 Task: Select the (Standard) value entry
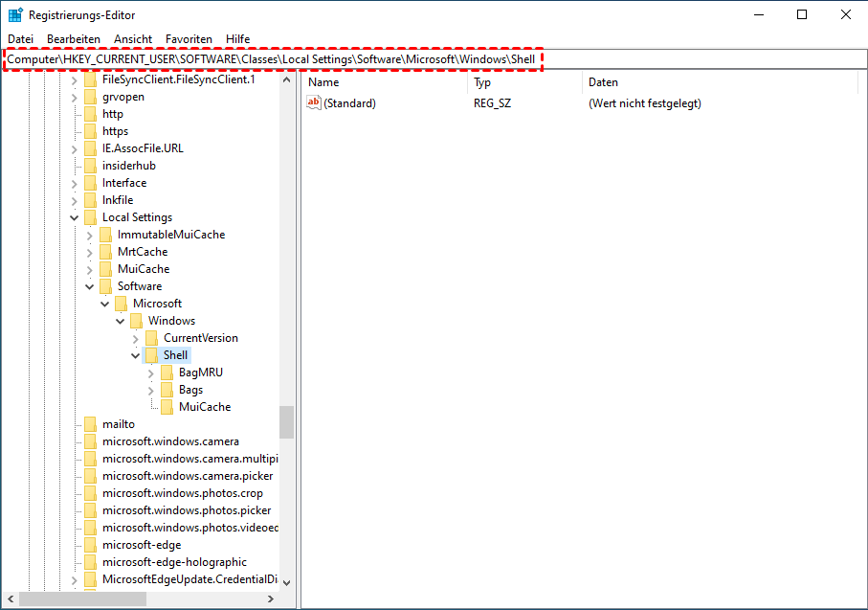coord(350,103)
